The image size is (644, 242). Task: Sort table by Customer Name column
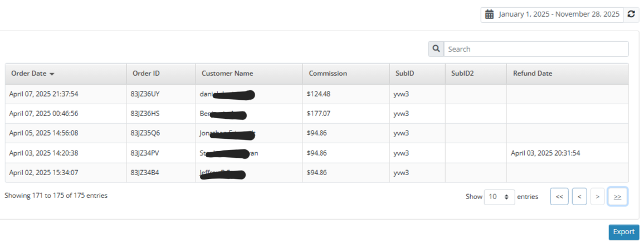tap(227, 74)
